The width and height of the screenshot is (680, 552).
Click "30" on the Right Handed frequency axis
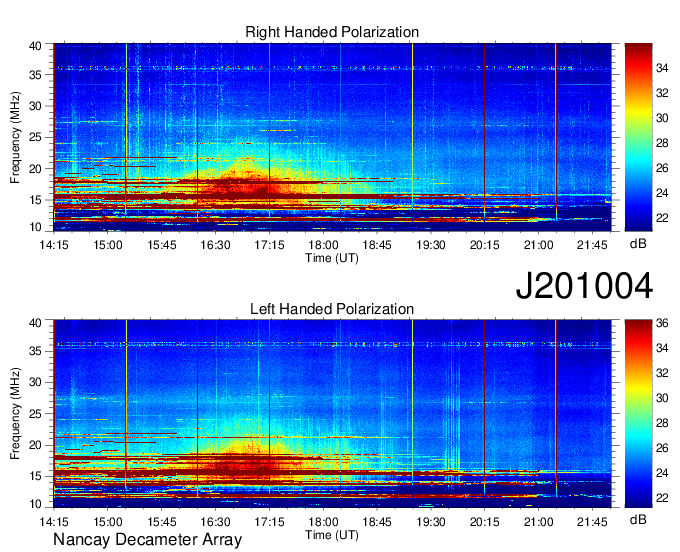[x=35, y=106]
